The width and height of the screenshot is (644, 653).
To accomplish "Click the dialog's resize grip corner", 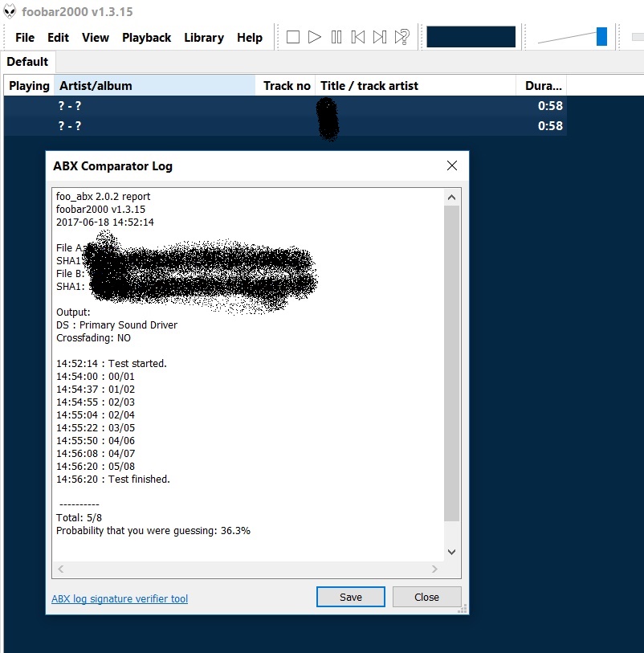I will (x=463, y=609).
